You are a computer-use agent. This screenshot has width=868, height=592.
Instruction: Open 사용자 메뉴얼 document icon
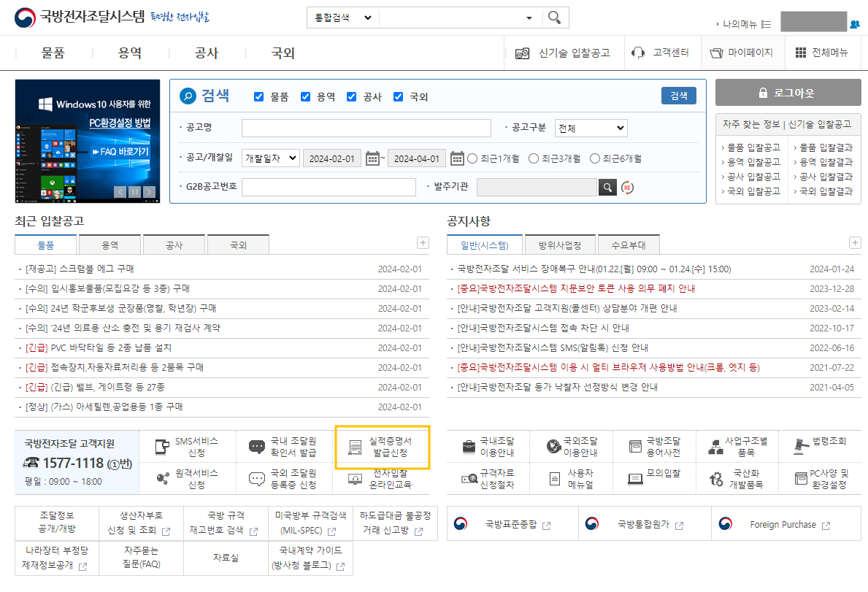[555, 479]
